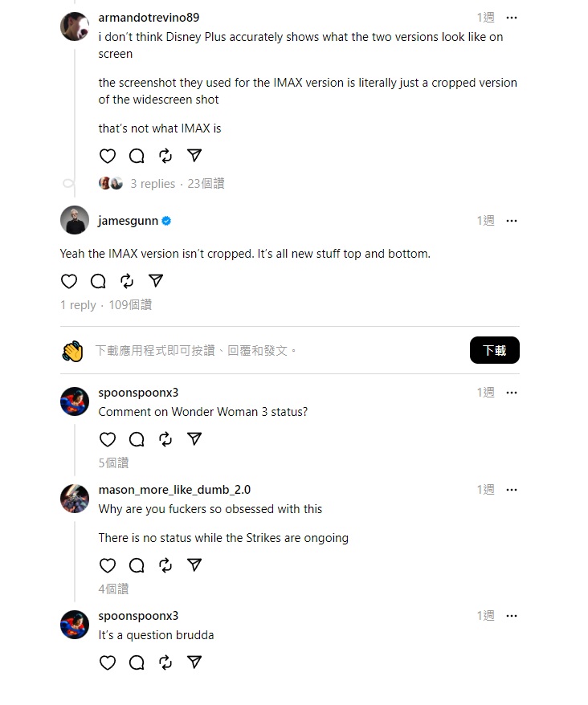Repost mason_more_like_dumb_2.0's comment

165,565
